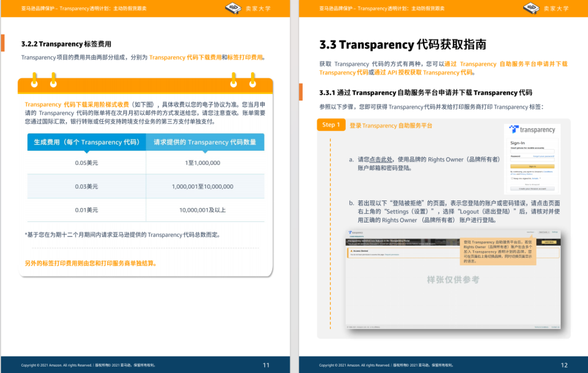The width and height of the screenshot is (588, 373).
Task: Click the 卖家大学 logo on page 12 header
Action: pyautogui.click(x=532, y=8)
